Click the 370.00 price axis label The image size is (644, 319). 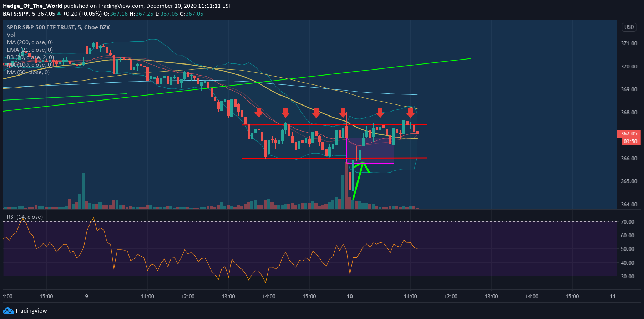[629, 66]
